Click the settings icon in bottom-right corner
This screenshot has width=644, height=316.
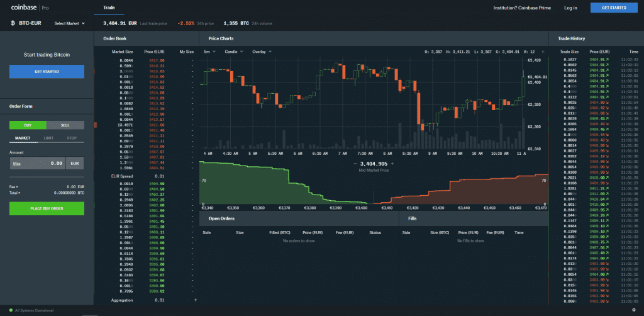click(633, 311)
